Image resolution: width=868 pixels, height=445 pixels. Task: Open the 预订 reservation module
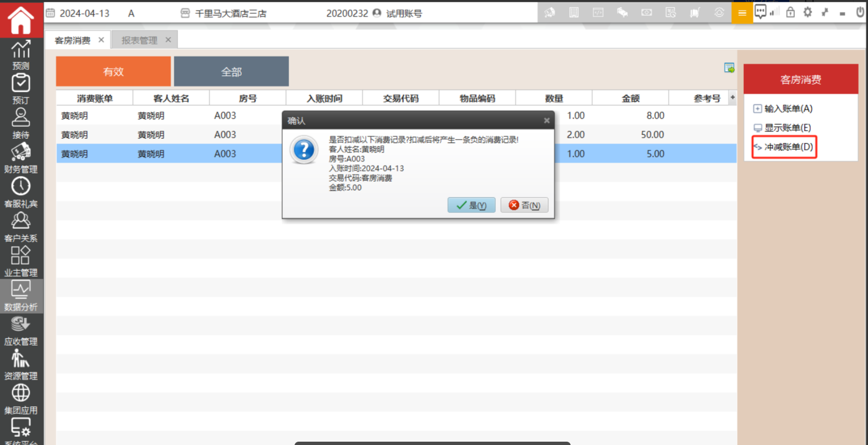[x=21, y=89]
